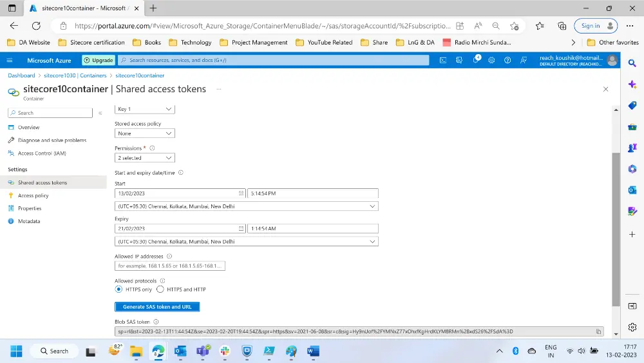Select HTTPS and HTTP protocol

[160, 289]
